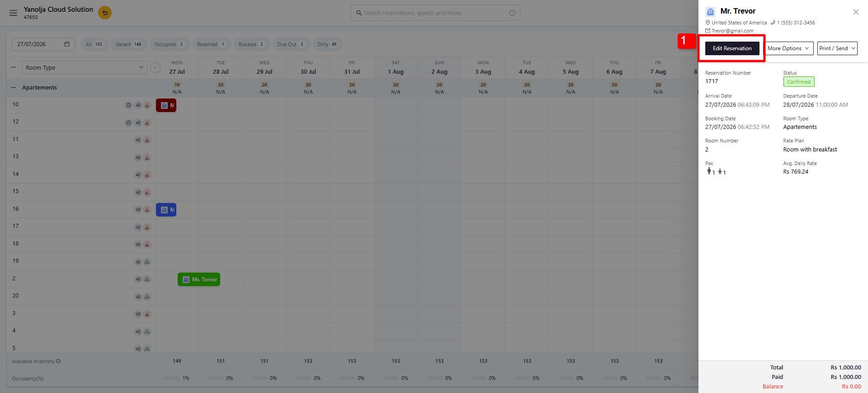Click no-smoking icon for room 10
Image resolution: width=868 pixels, height=393 pixels.
point(138,105)
